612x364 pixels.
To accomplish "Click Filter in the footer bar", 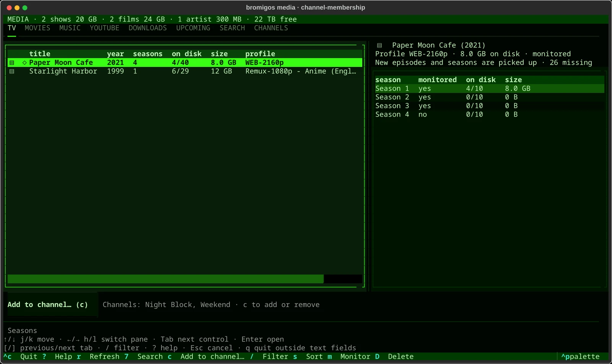I will [275, 357].
